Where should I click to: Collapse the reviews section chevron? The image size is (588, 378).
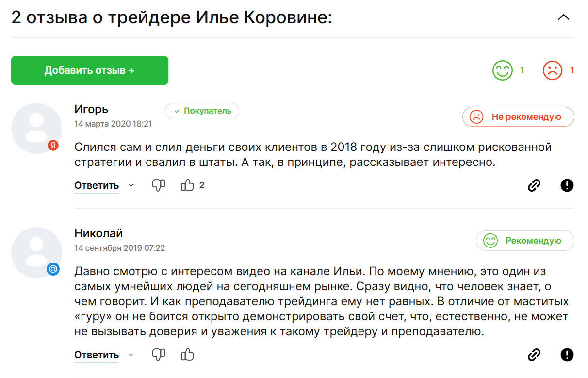[563, 17]
